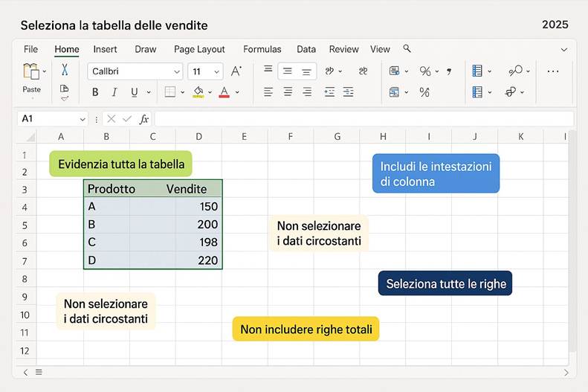588x392 pixels.
Task: Click the find and select icon
Action: [x=516, y=71]
